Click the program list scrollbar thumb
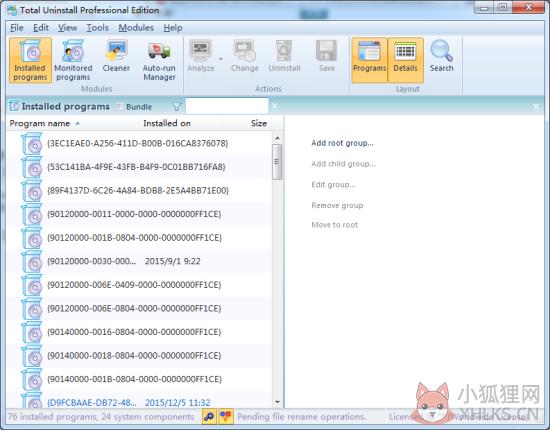The image size is (550, 430). (277, 162)
